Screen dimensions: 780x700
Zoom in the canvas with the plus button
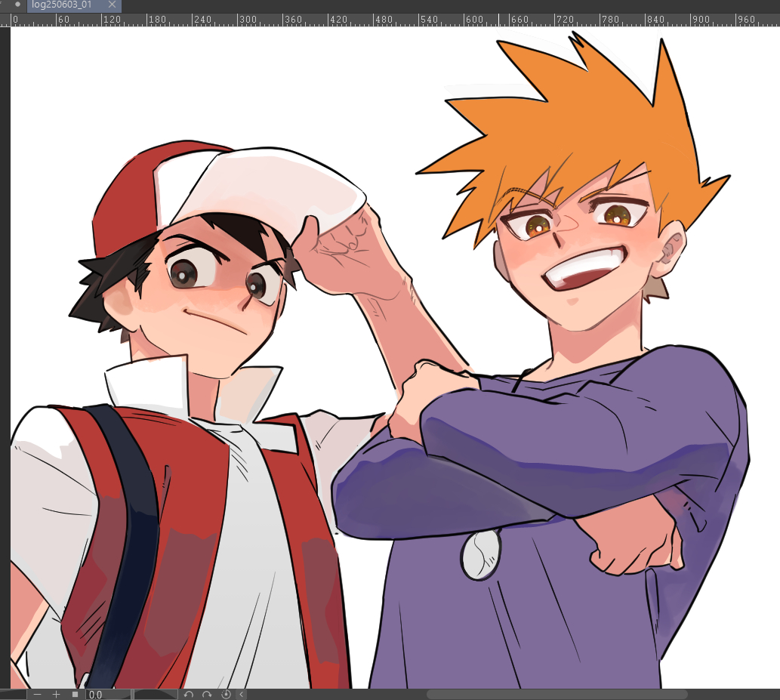[x=56, y=694]
